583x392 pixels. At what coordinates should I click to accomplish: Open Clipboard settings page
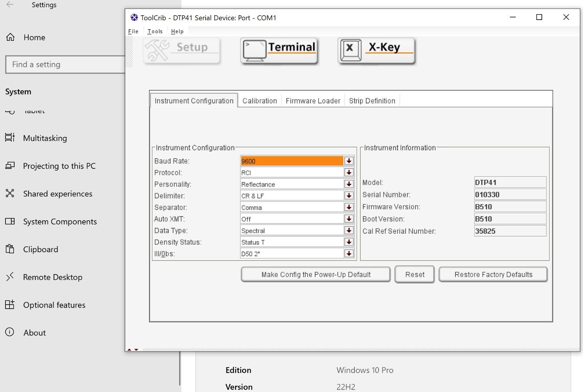[41, 249]
